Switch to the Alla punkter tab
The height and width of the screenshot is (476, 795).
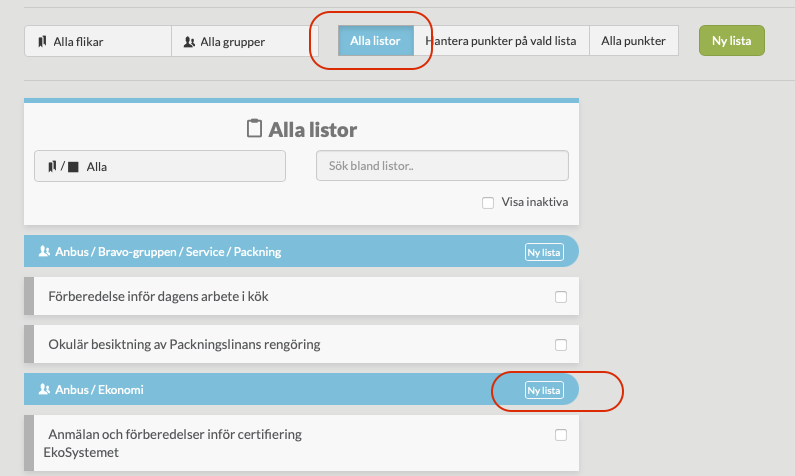pyautogui.click(x=633, y=41)
